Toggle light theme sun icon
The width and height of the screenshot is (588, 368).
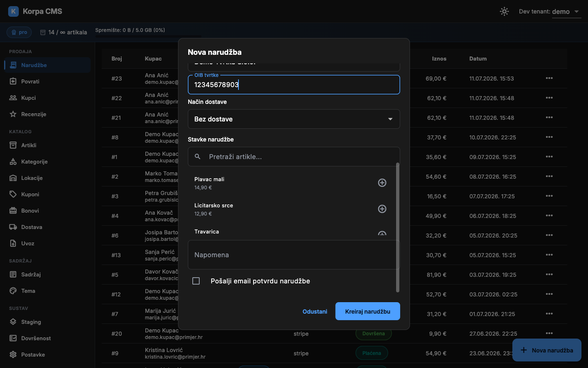pos(504,11)
